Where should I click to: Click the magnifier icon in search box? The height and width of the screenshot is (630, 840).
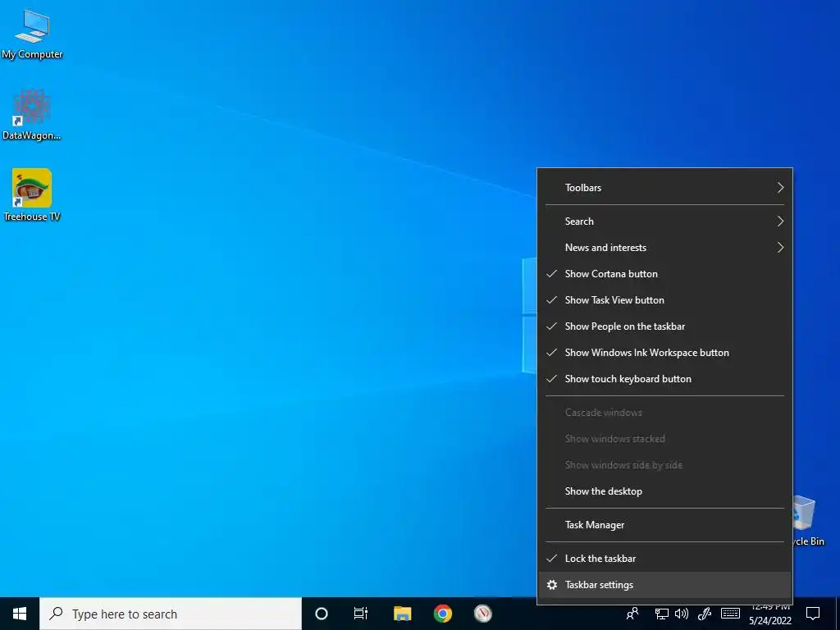click(x=56, y=614)
